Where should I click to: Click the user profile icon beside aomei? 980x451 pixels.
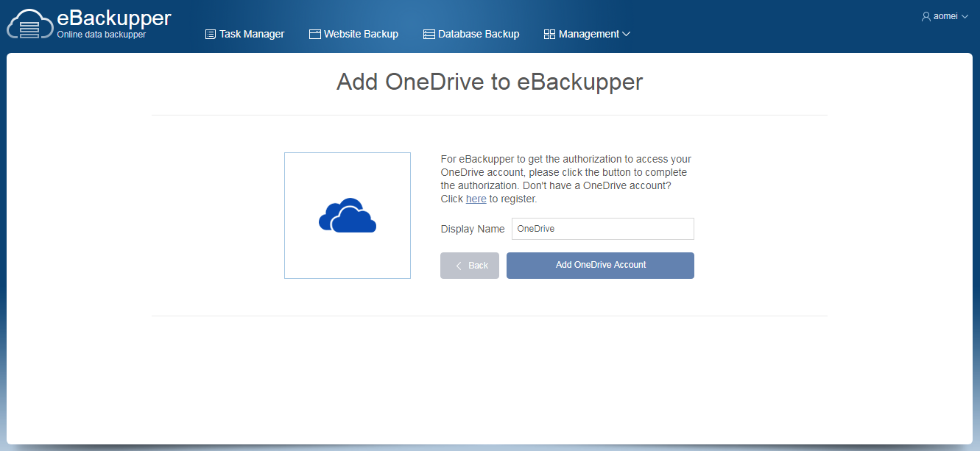[926, 16]
